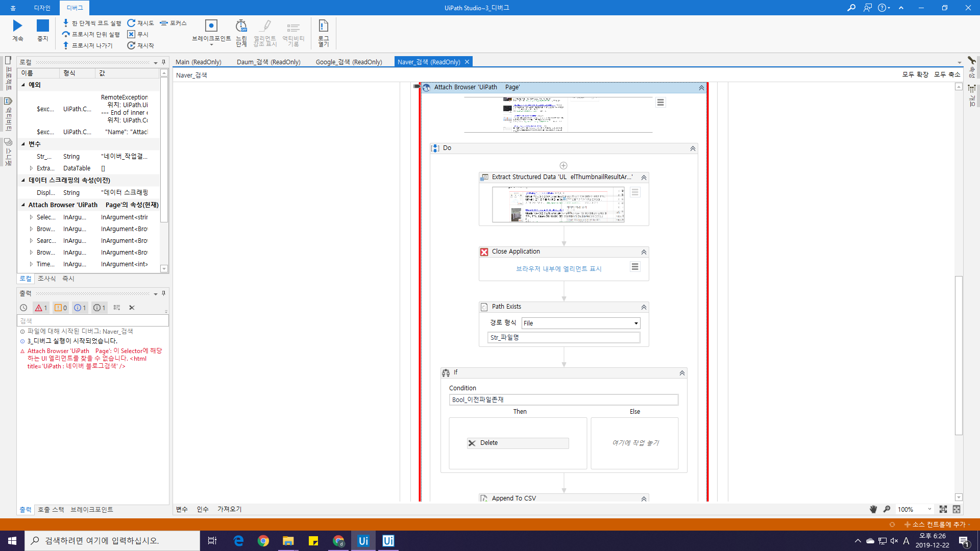980x551 pixels.
Task: Toggle the info messages filter in output
Action: tap(80, 308)
